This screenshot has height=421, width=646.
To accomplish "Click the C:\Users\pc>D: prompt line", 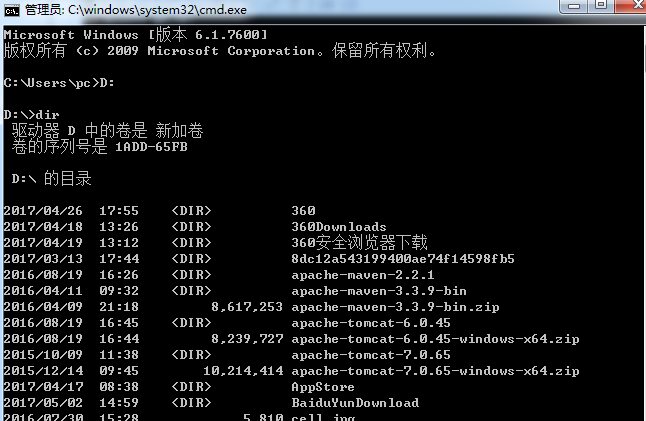I will (x=59, y=83).
